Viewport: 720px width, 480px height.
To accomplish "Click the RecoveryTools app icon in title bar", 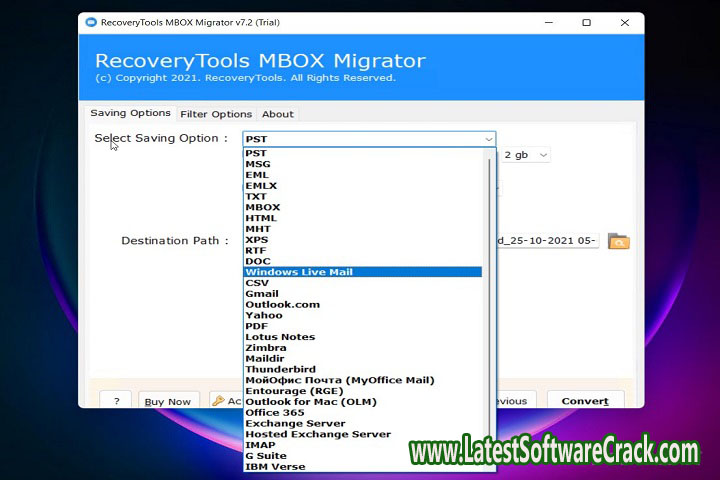I will [92, 22].
